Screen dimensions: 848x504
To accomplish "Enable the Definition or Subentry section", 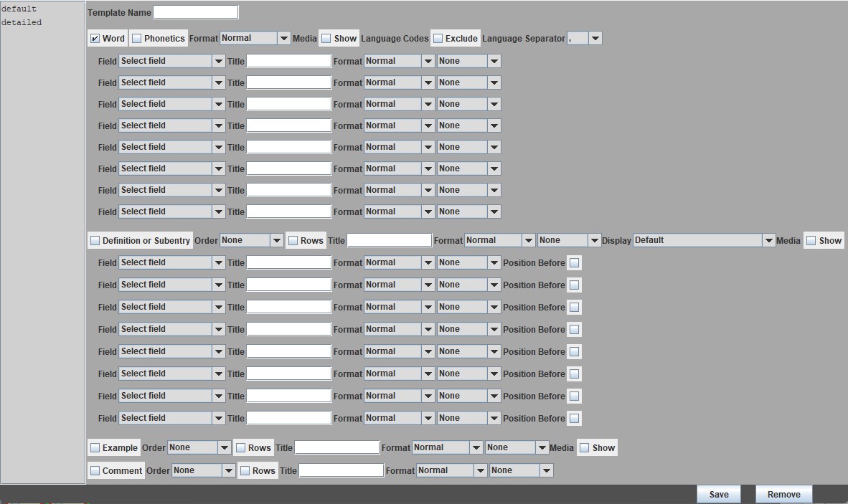I will coord(95,240).
